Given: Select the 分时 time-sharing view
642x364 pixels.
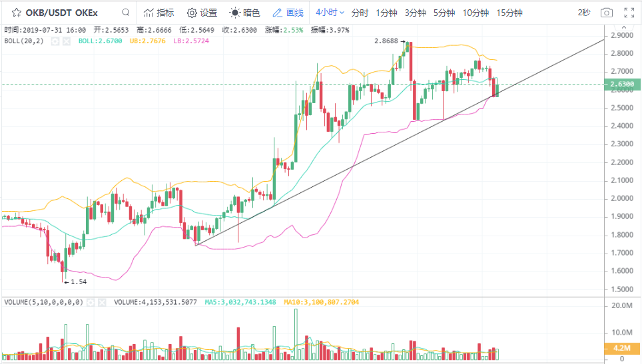Looking at the screenshot, I should pos(360,13).
